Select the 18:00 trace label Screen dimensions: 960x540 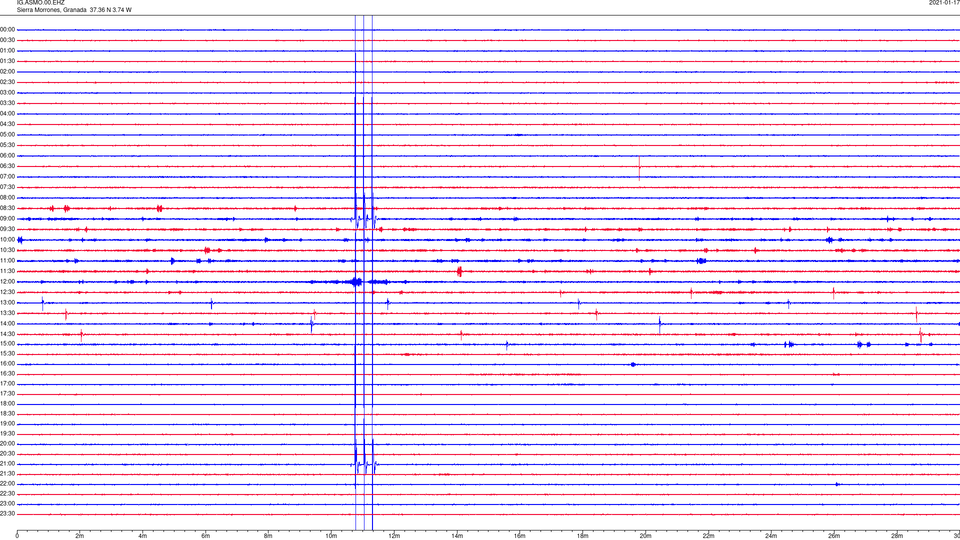[x=7, y=404]
